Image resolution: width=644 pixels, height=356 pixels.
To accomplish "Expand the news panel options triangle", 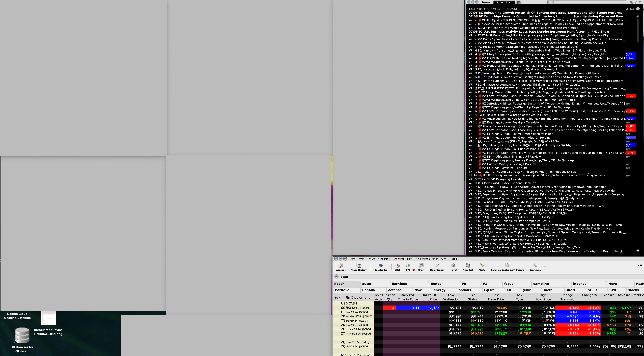I will 640,2.
